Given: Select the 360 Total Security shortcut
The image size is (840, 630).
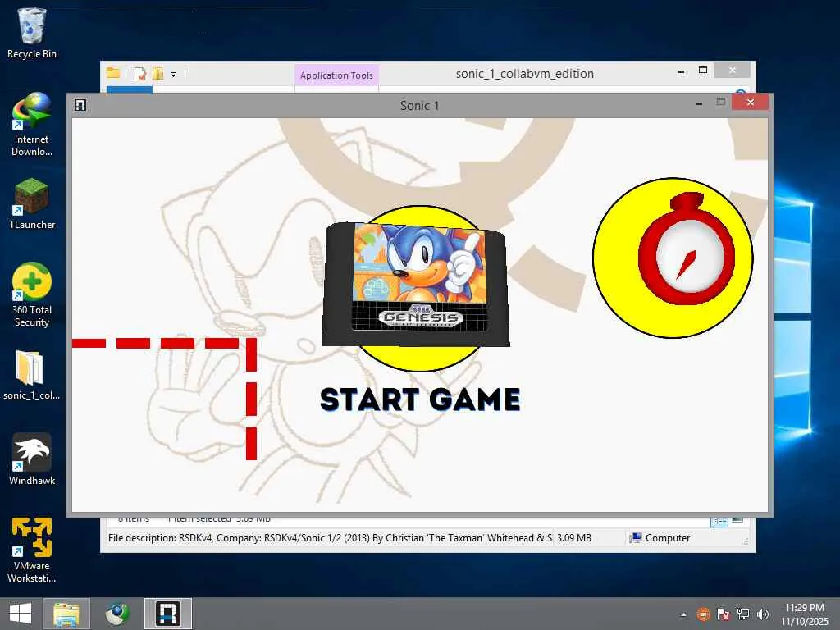Looking at the screenshot, I should 32,295.
